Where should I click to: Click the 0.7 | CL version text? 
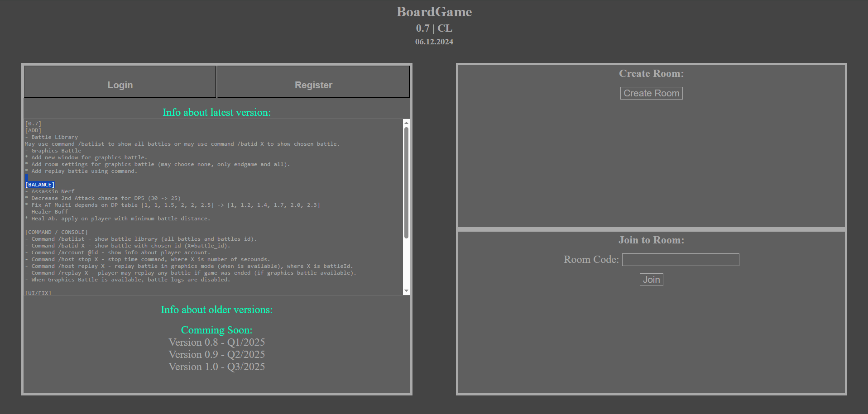pos(434,29)
